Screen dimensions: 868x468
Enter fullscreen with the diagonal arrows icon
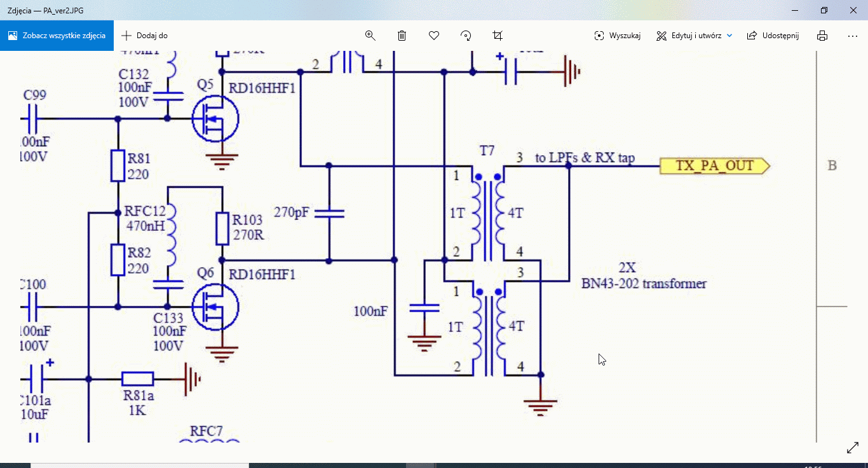[x=853, y=448]
